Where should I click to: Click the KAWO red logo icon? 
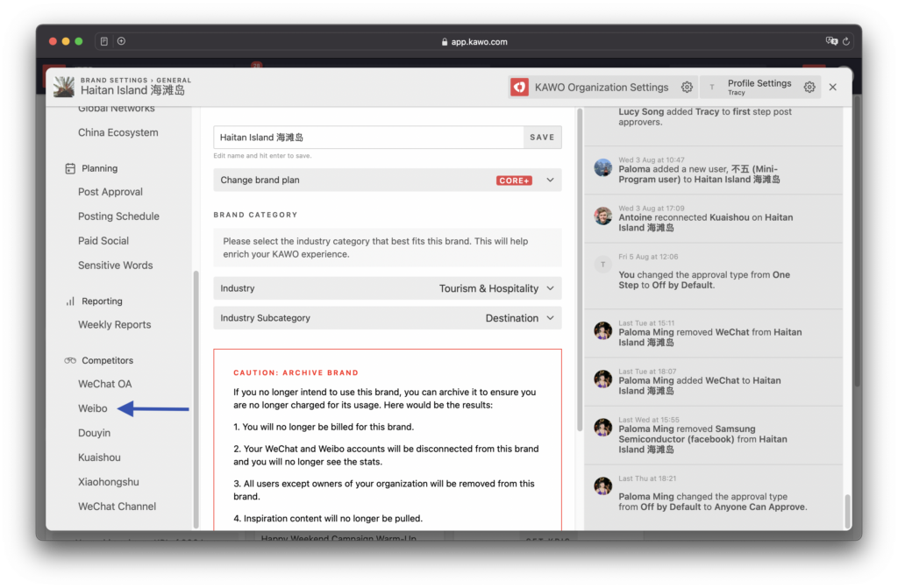pyautogui.click(x=519, y=87)
